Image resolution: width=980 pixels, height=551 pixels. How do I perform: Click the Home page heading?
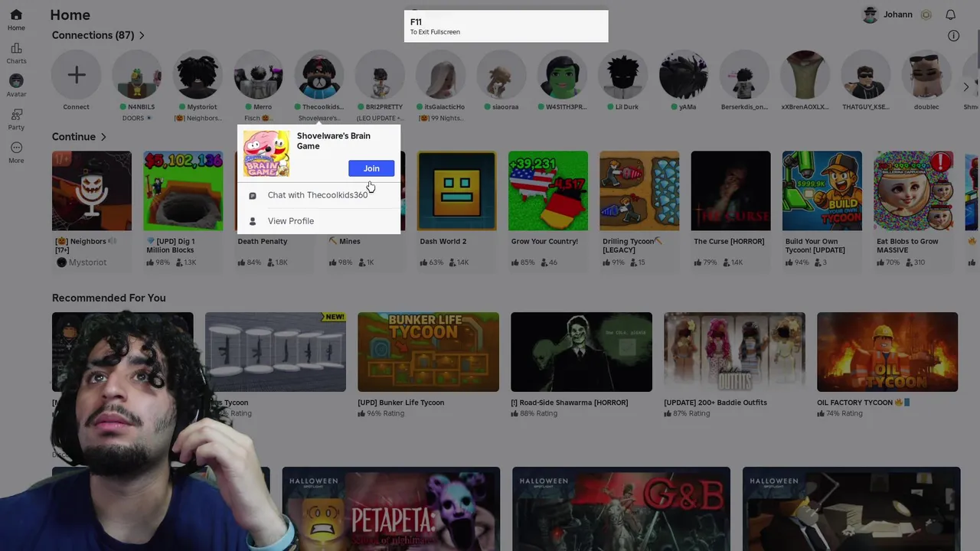[x=70, y=15]
